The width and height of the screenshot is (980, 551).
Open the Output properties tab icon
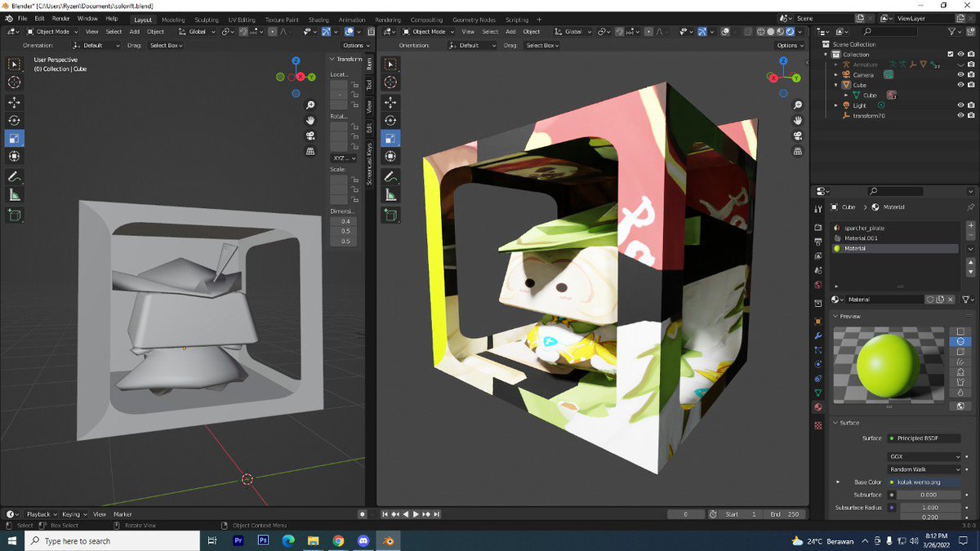[x=818, y=242]
